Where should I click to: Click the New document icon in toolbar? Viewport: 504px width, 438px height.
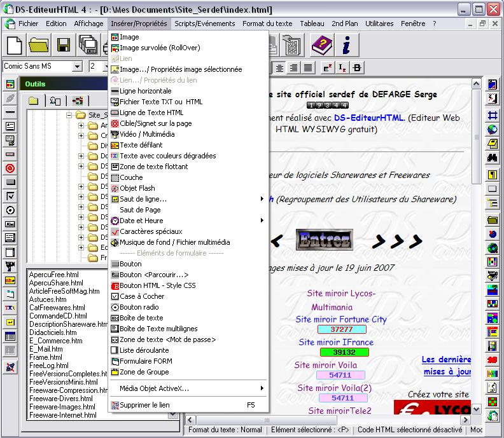click(x=15, y=44)
